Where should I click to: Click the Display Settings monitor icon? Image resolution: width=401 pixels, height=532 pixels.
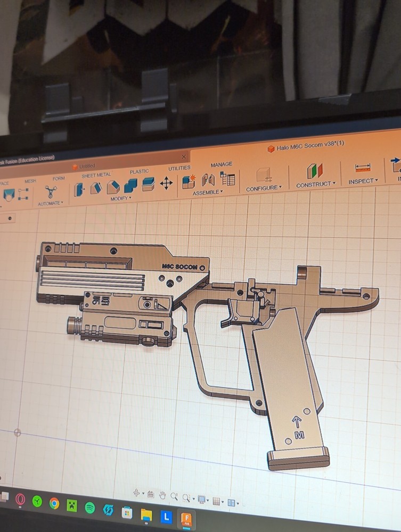click(201, 500)
